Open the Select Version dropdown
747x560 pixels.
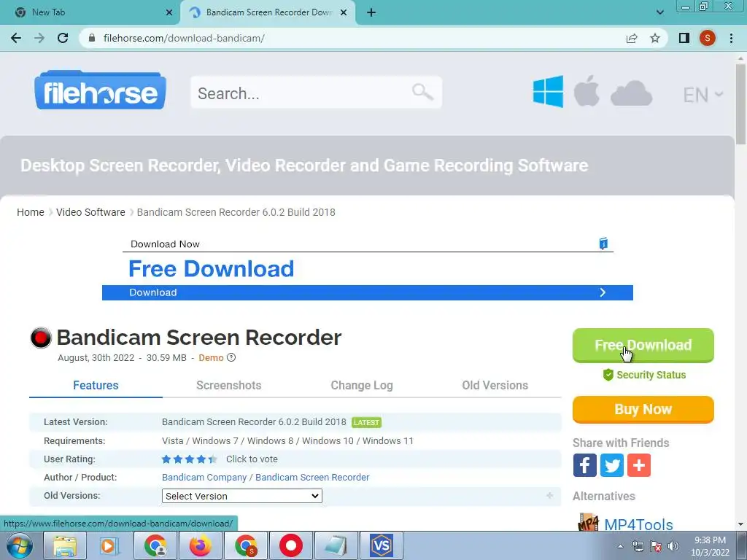[242, 496]
